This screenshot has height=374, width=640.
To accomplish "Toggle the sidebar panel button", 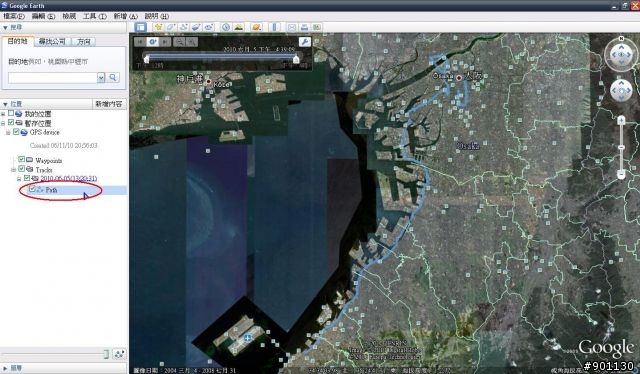I will pyautogui.click(x=141, y=27).
